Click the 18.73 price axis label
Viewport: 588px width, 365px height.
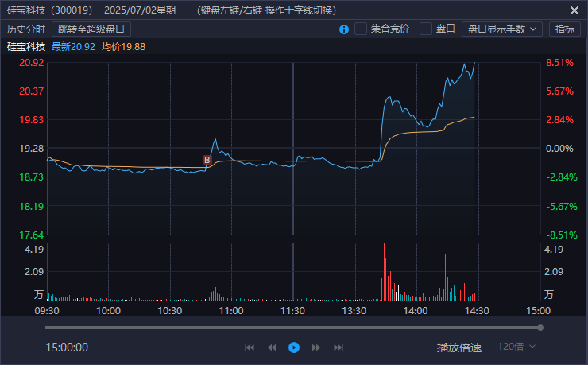32,177
